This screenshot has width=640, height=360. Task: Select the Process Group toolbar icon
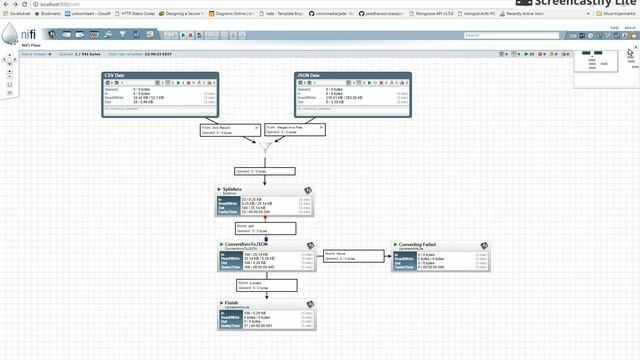coord(94,35)
